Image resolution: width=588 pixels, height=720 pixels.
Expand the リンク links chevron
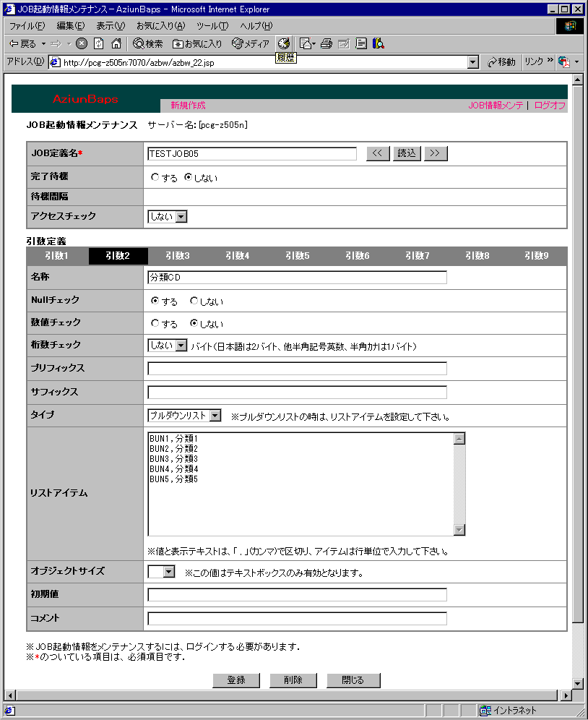click(x=550, y=61)
